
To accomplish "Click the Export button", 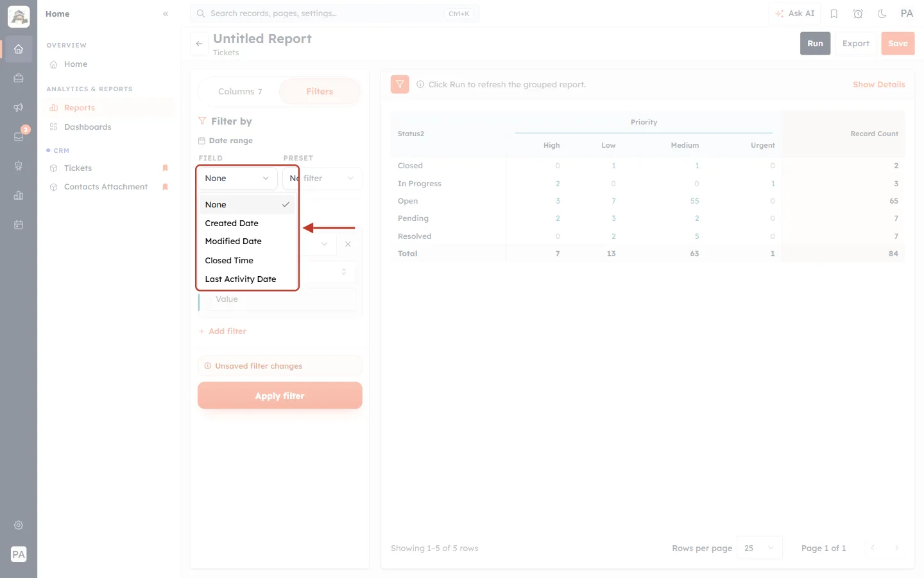I will 856,44.
